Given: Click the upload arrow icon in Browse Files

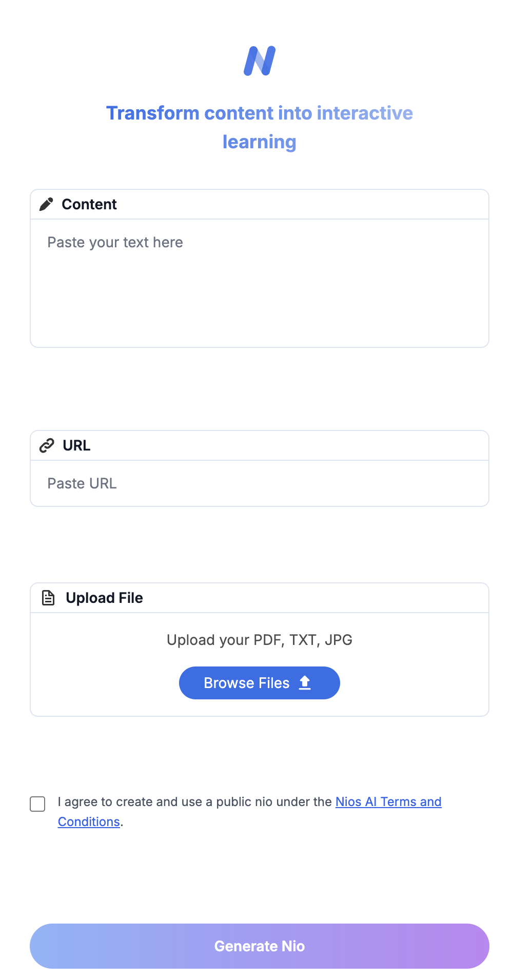Looking at the screenshot, I should [305, 683].
